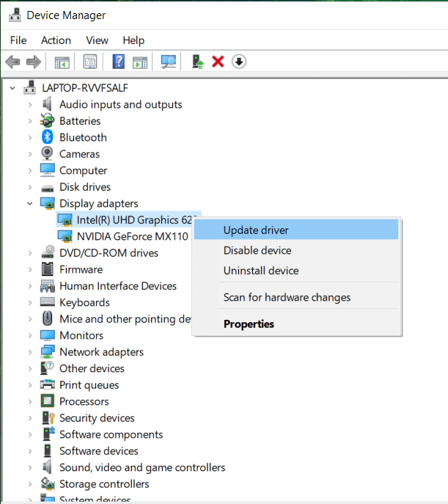Click the Back arrow toolbar icon
This screenshot has width=448, height=504.
(x=13, y=62)
